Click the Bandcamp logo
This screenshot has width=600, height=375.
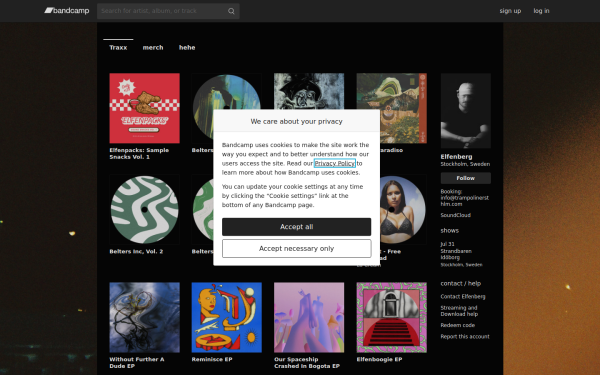tap(67, 11)
